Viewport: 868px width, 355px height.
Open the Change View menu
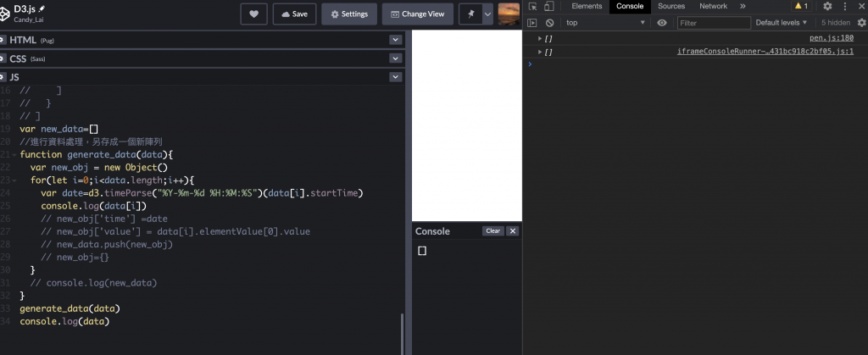pyautogui.click(x=417, y=14)
